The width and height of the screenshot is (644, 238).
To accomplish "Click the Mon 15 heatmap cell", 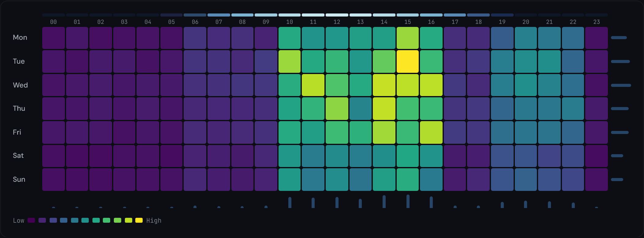I will coord(408,38).
